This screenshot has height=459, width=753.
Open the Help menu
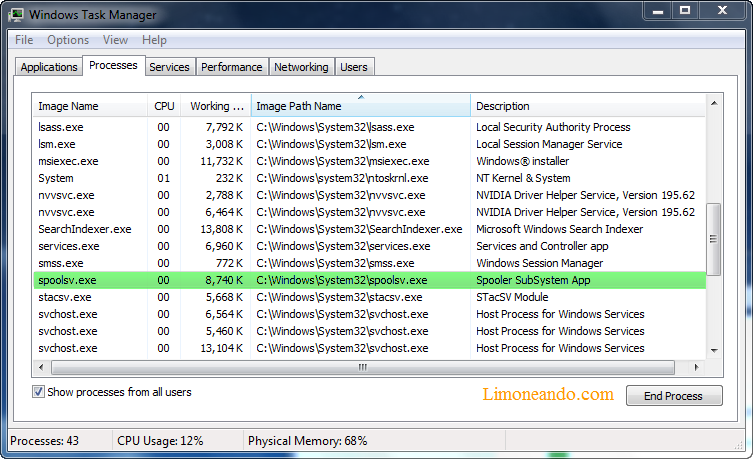(154, 40)
